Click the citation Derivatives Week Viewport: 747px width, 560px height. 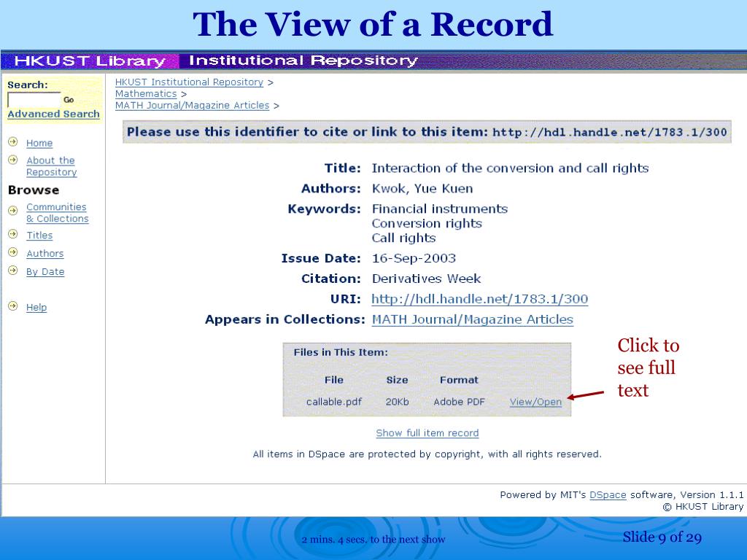click(x=426, y=279)
